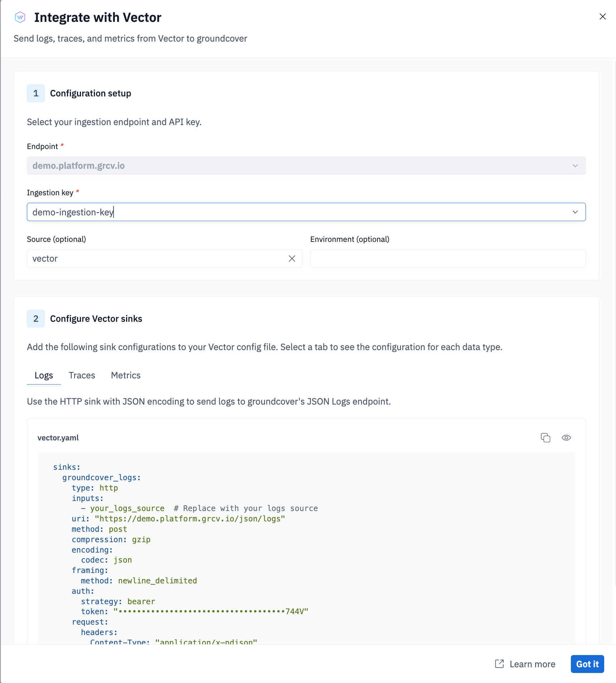
Task: Reveal the masked token with eye icon
Action: 566,438
